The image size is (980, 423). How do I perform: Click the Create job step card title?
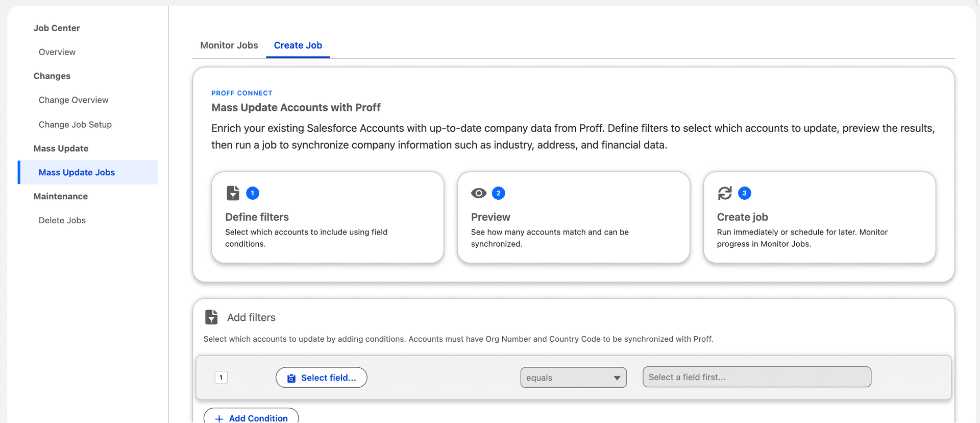743,217
